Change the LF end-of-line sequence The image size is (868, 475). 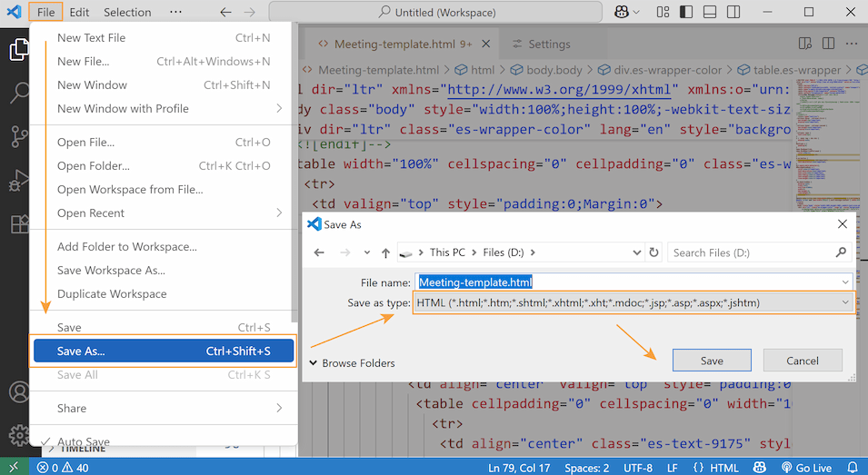pos(672,468)
